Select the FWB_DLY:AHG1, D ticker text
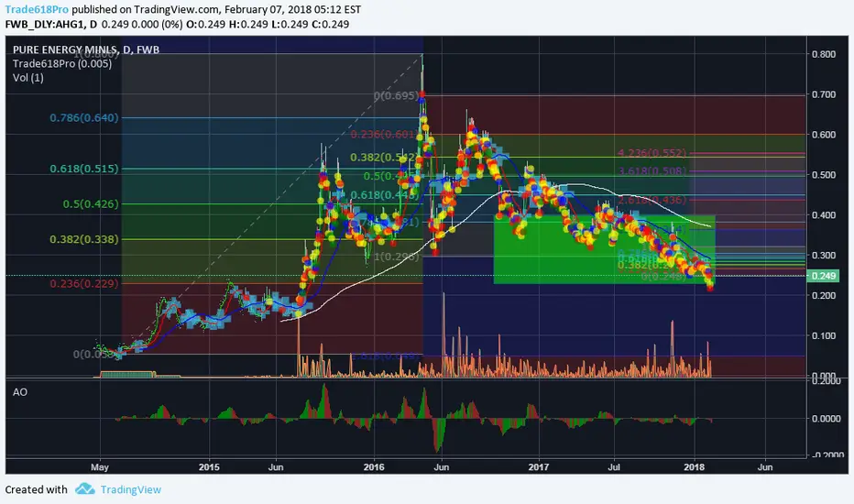The width and height of the screenshot is (854, 504). pos(51,24)
